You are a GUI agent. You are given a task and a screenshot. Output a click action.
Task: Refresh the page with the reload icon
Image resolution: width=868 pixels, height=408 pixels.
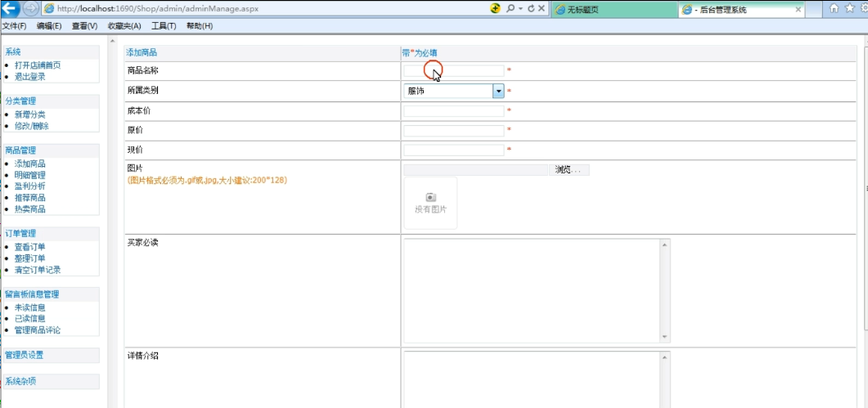[532, 9]
